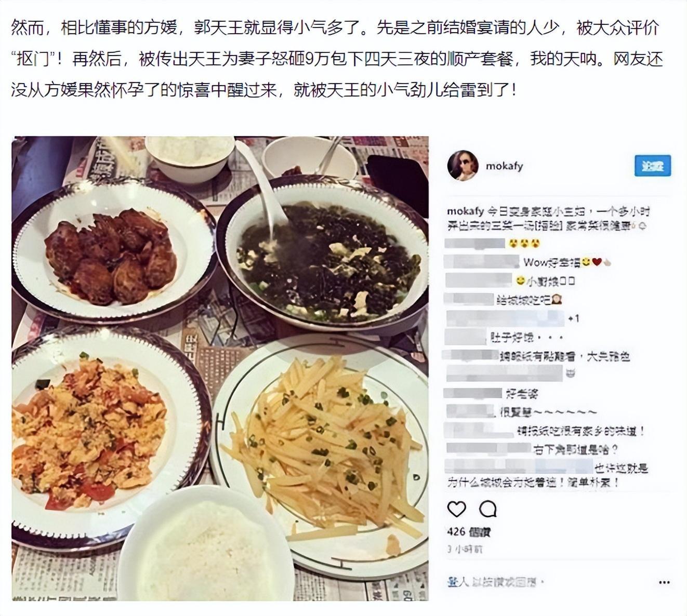The image size is (687, 616).
Task: Click the last long comment text
Action: [548, 475]
